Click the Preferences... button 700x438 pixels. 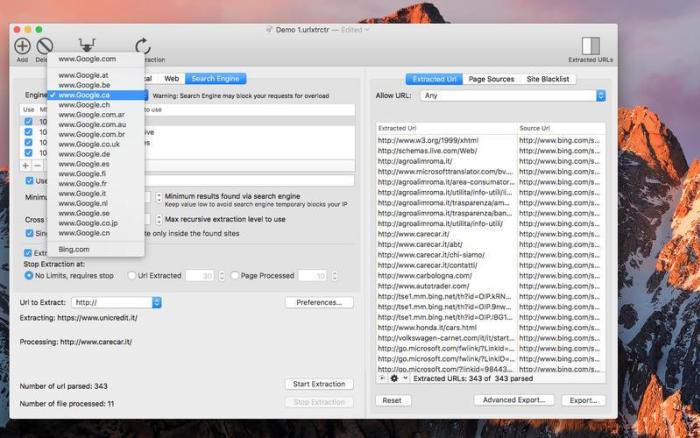319,302
